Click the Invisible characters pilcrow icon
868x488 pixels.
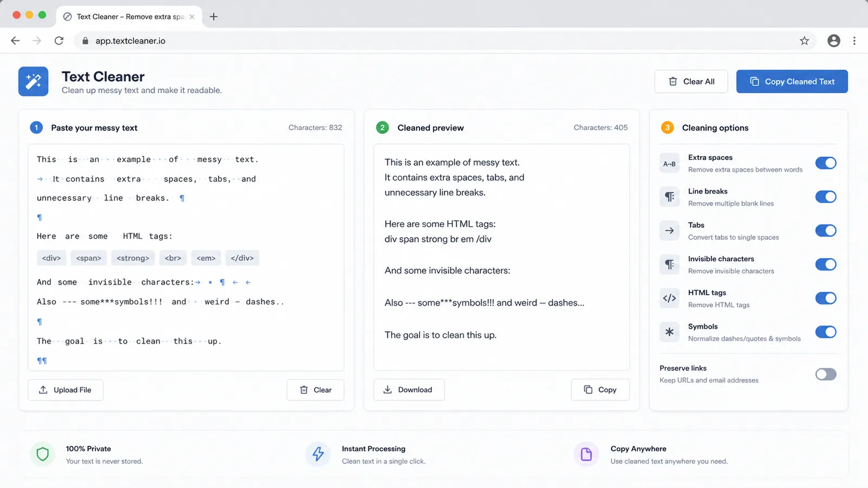[x=669, y=265]
